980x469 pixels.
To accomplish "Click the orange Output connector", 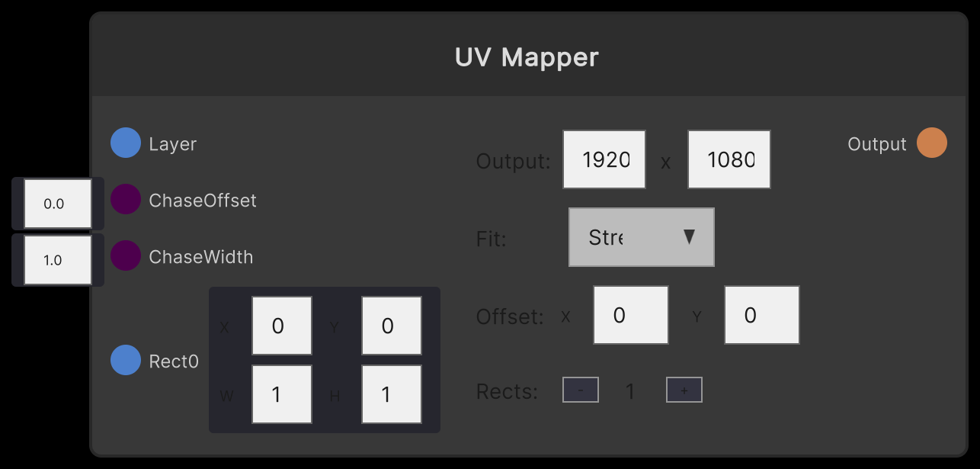I will pos(931,143).
